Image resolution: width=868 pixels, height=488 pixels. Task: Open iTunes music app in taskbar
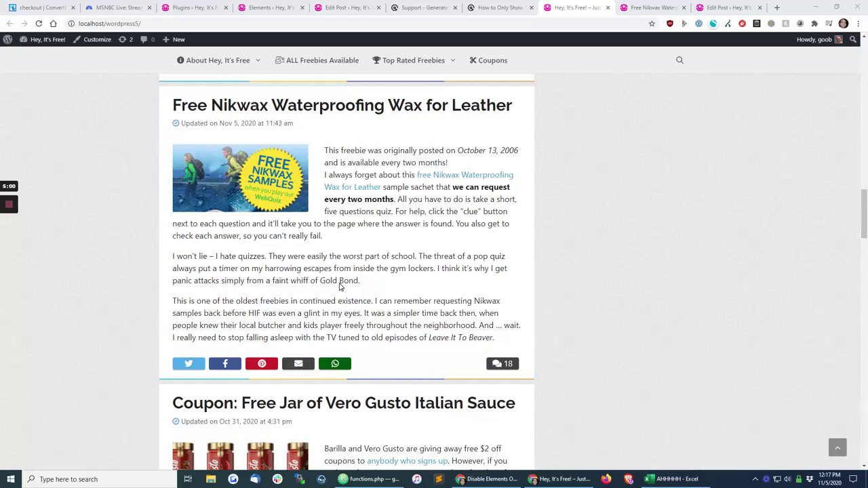(416, 479)
